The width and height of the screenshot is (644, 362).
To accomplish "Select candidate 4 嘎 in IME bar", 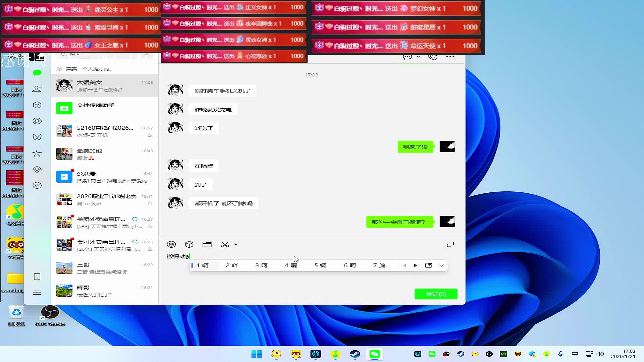I will point(291,265).
